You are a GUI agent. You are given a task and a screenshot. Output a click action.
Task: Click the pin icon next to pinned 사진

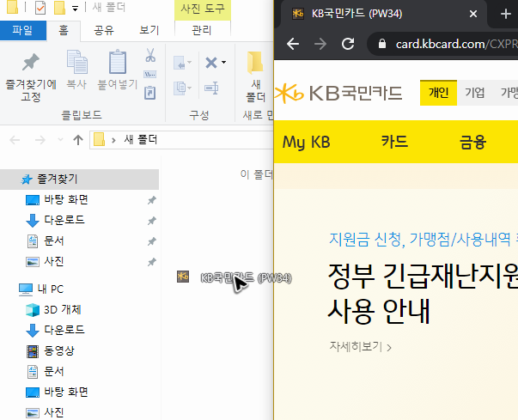pos(152,262)
